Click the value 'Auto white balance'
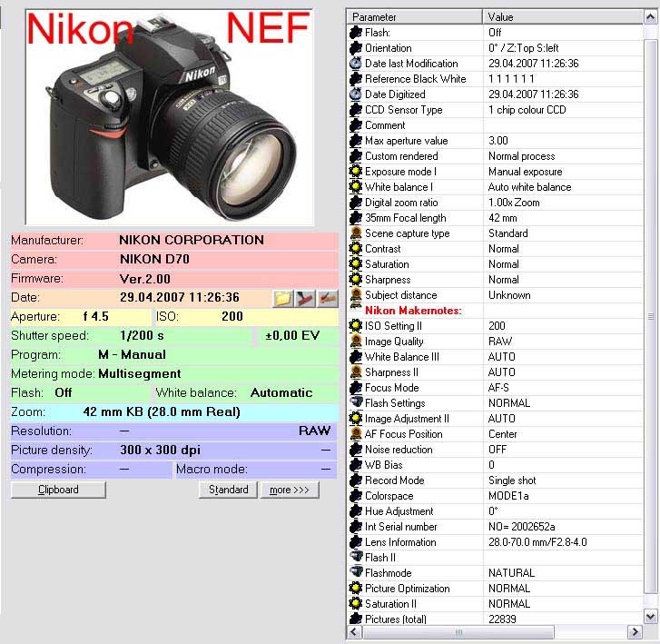660x644 pixels. (529, 186)
